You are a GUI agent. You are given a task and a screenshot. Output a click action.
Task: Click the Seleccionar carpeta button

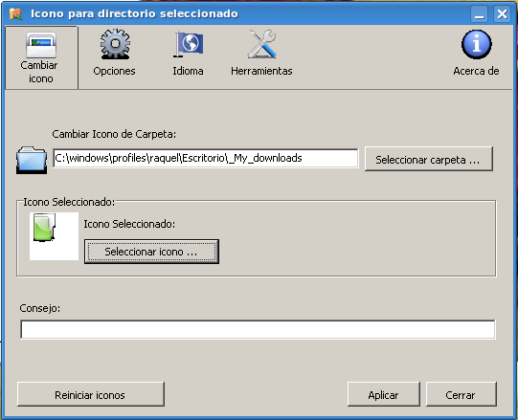click(428, 159)
